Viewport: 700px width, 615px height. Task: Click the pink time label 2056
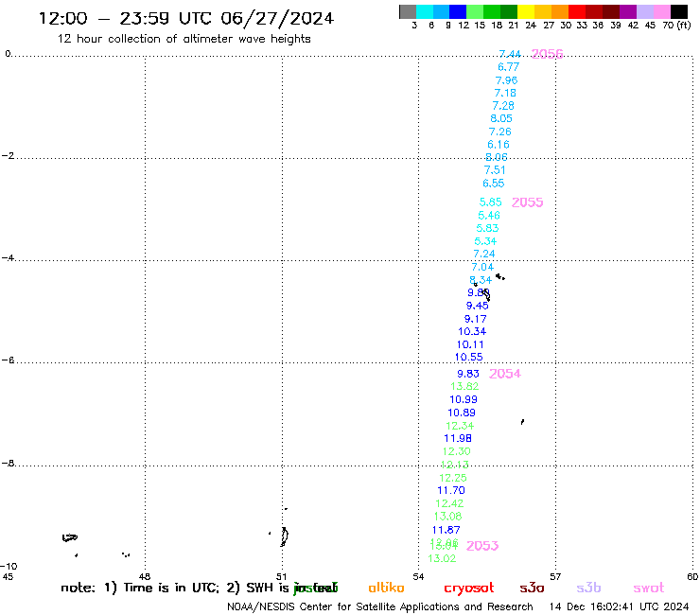(548, 54)
